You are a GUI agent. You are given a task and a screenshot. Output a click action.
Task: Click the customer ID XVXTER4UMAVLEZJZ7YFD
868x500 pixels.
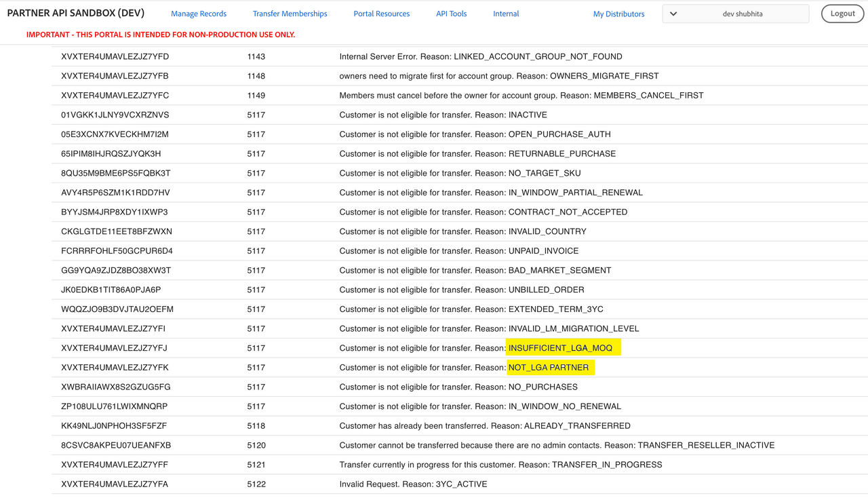115,56
